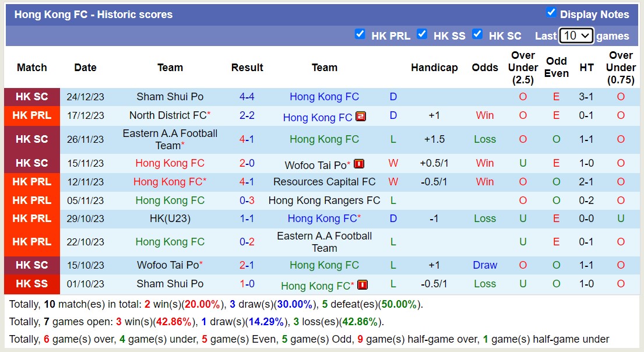View Hong Kong Rangers FC team page
The image size is (644, 352).
pos(324,200)
